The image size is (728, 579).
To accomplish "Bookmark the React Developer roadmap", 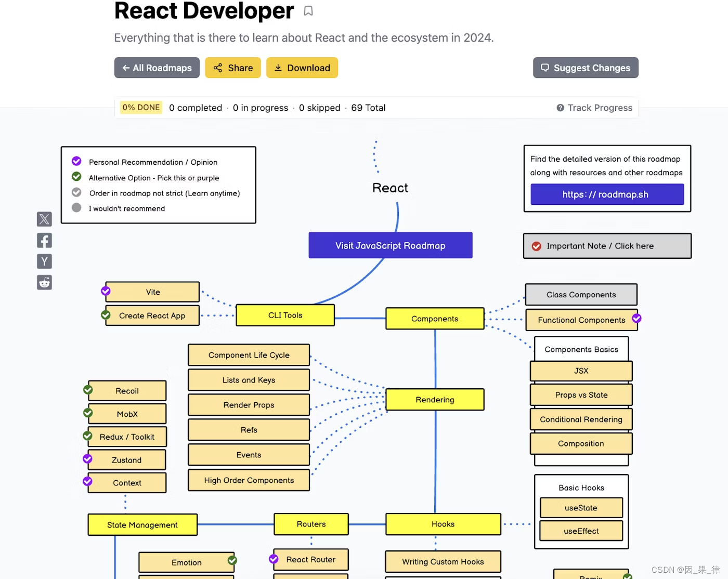I will [x=308, y=10].
